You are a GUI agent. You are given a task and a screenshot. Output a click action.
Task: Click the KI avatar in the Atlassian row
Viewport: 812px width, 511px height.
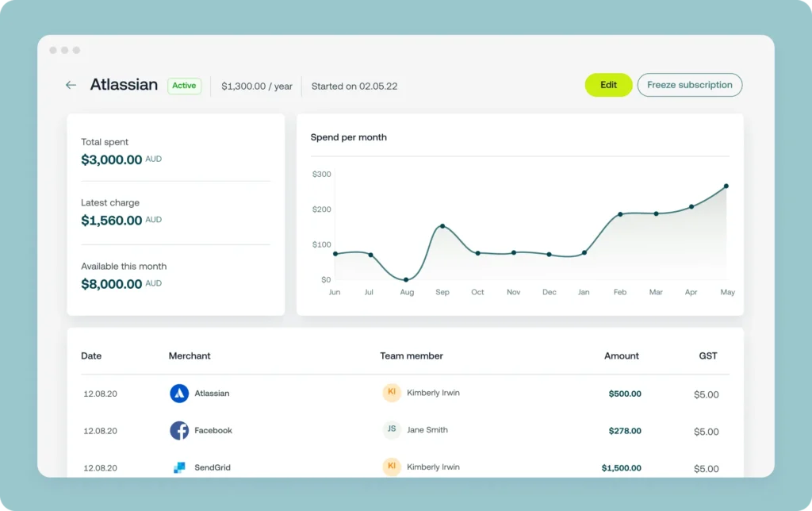392,392
